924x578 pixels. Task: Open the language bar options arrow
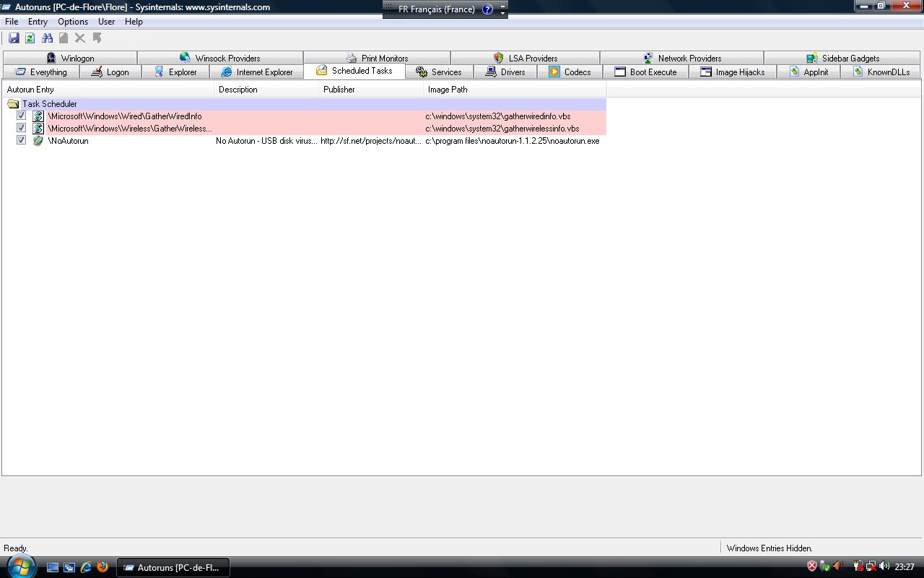tap(503, 12)
